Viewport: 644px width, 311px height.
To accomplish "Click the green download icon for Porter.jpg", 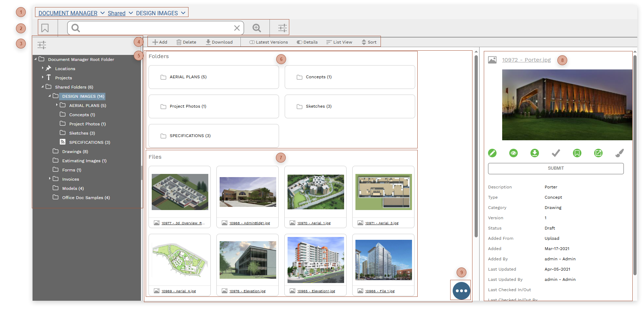I will [535, 153].
